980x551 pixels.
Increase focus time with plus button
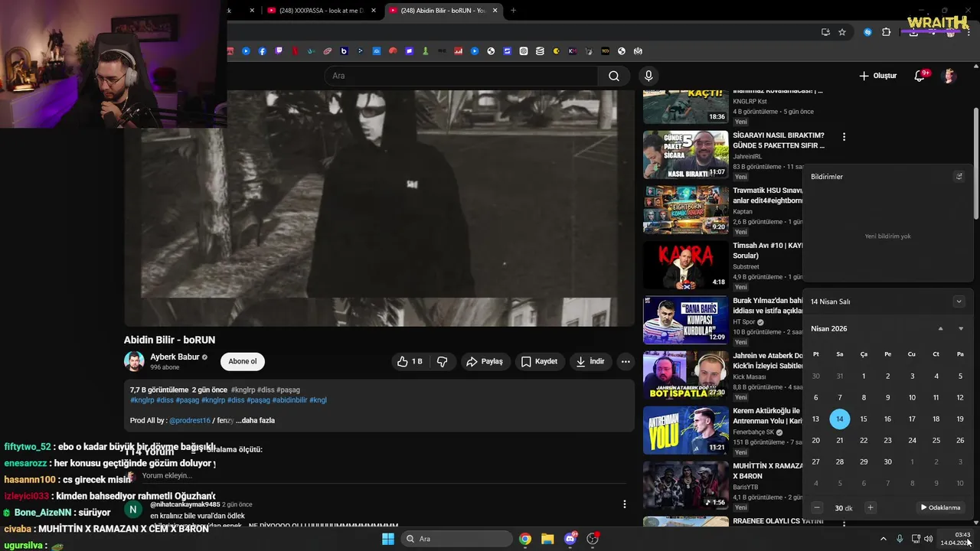point(870,507)
